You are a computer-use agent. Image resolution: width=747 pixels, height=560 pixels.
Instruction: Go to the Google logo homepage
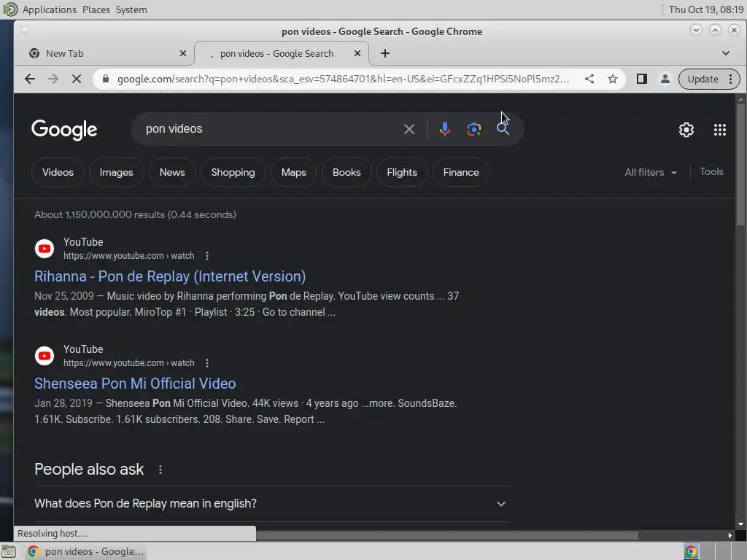[x=64, y=130]
